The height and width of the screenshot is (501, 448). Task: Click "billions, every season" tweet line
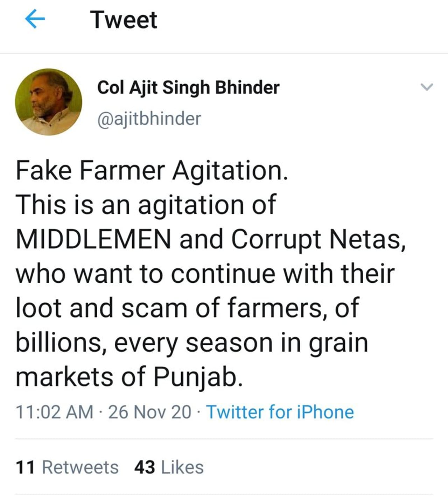click(x=143, y=343)
